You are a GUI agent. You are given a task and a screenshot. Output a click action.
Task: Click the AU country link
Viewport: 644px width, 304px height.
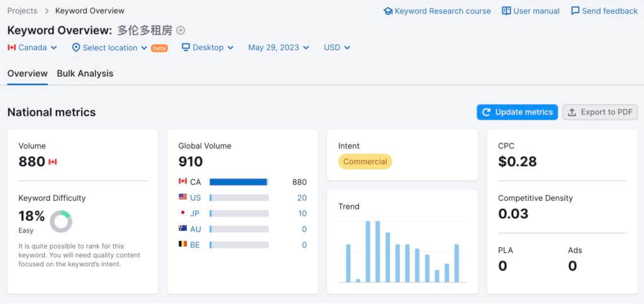pos(196,229)
